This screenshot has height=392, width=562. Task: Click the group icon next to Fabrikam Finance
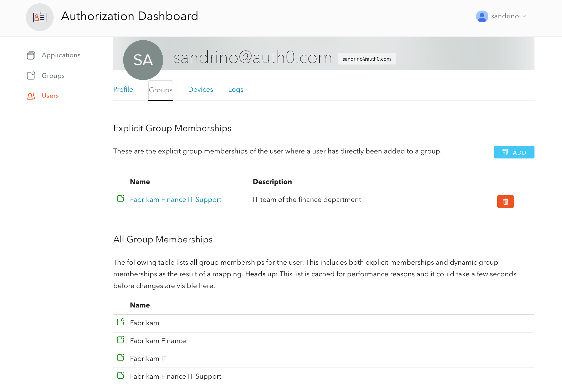click(x=121, y=340)
